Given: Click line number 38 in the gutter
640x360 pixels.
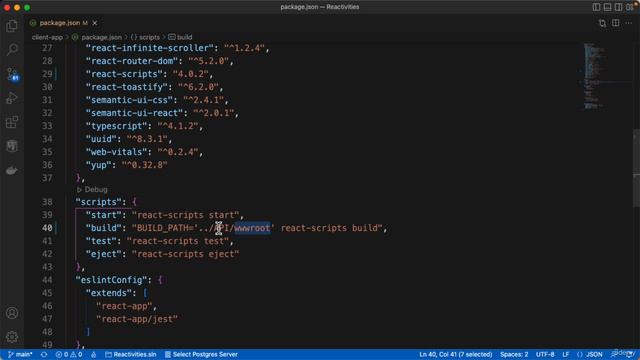Looking at the screenshot, I should tap(47, 202).
